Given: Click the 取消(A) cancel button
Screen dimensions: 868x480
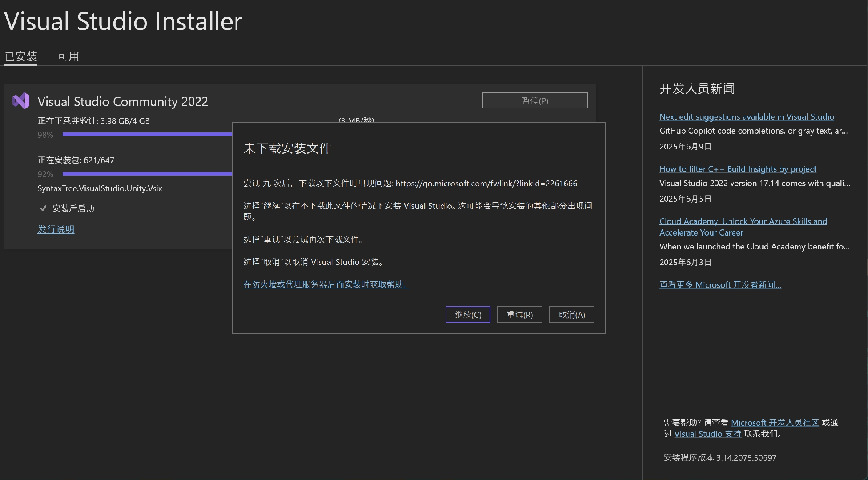Looking at the screenshot, I should pyautogui.click(x=571, y=315).
